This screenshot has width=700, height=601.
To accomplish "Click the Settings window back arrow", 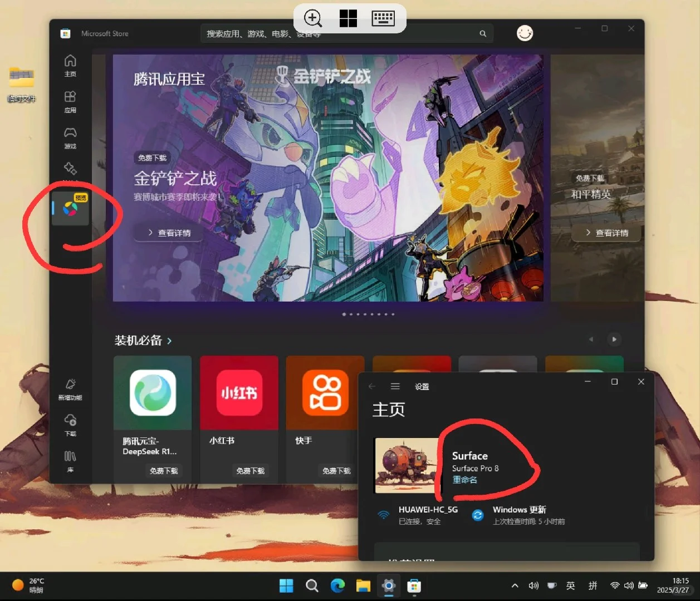I will coord(372,386).
